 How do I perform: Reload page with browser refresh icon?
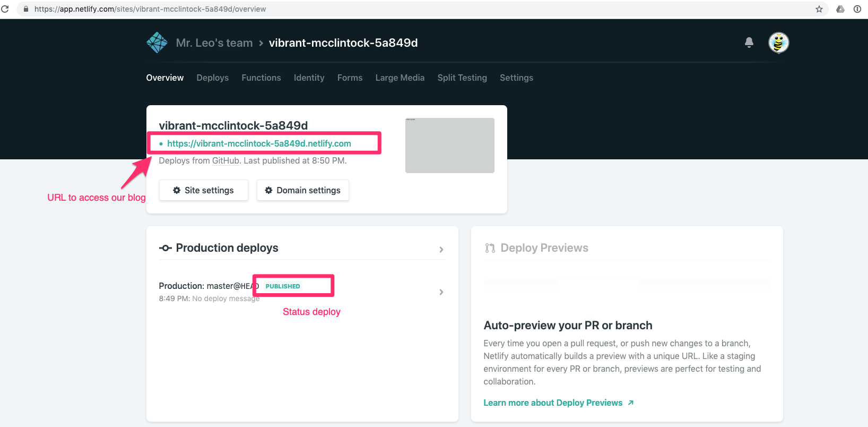[5, 9]
